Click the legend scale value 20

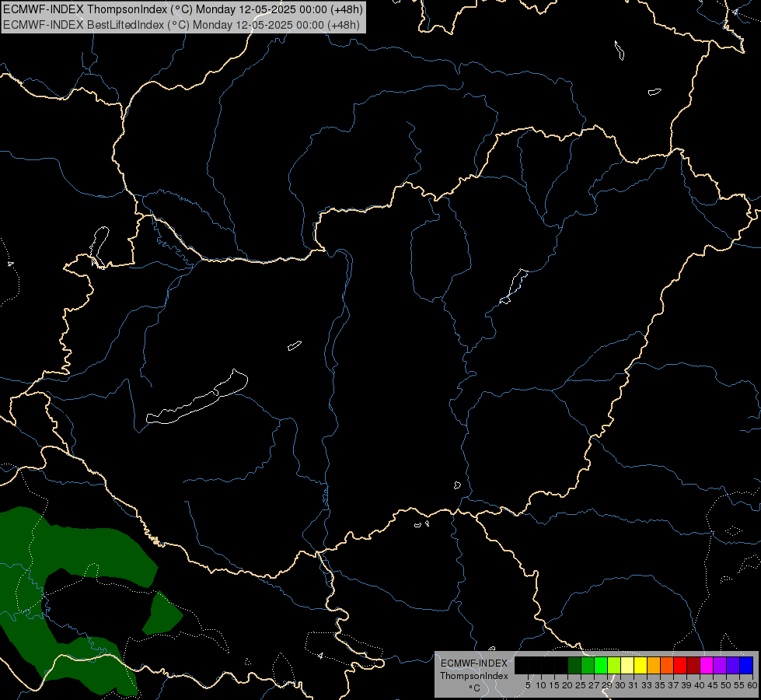coord(567,685)
